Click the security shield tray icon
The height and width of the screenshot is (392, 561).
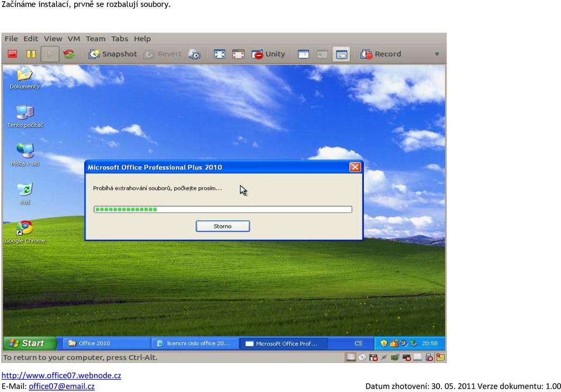[383, 344]
